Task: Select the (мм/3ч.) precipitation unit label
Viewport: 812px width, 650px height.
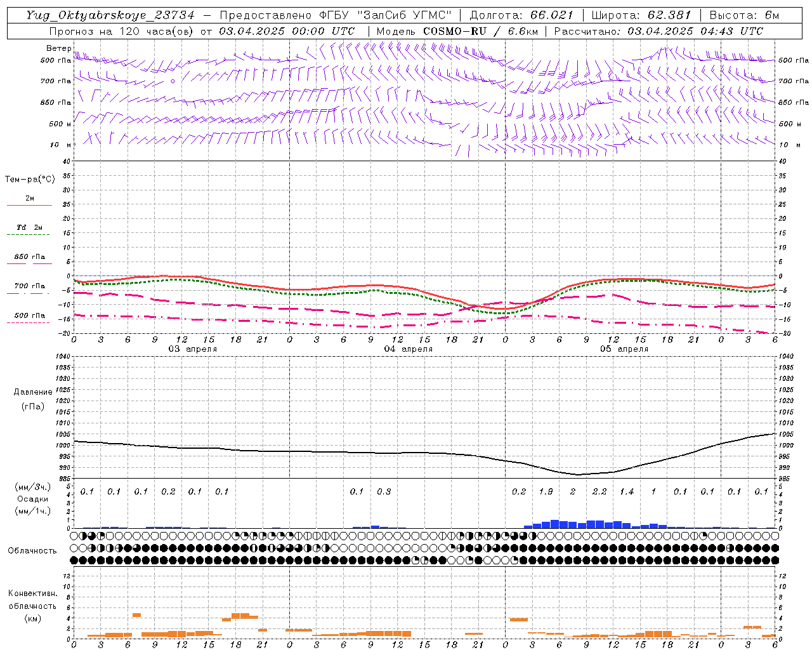Action: [x=32, y=487]
